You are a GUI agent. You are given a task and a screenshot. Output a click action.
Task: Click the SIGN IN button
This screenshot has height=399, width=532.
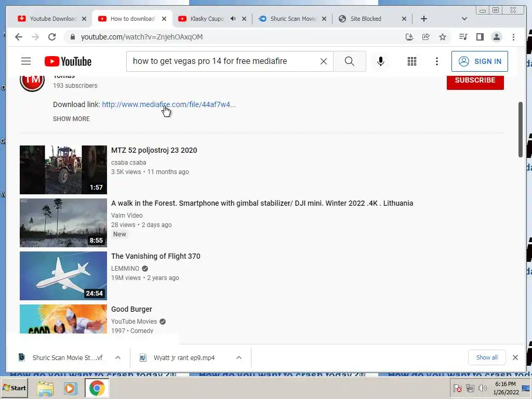(x=480, y=61)
